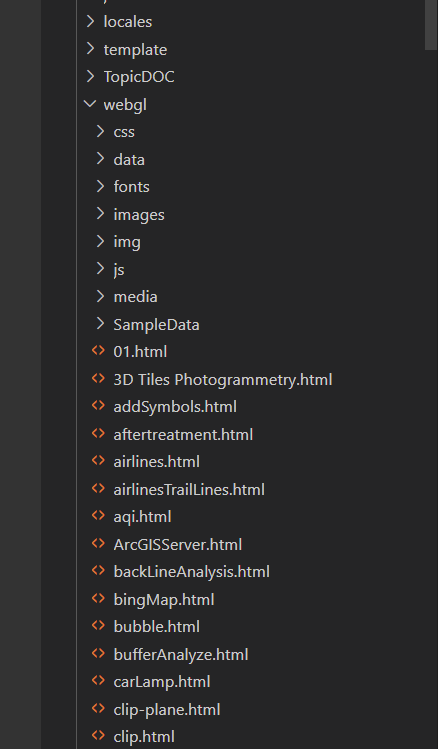The height and width of the screenshot is (749, 438).
Task: Open 3D Tiles Photogrammetry.html file
Action: [223, 380]
